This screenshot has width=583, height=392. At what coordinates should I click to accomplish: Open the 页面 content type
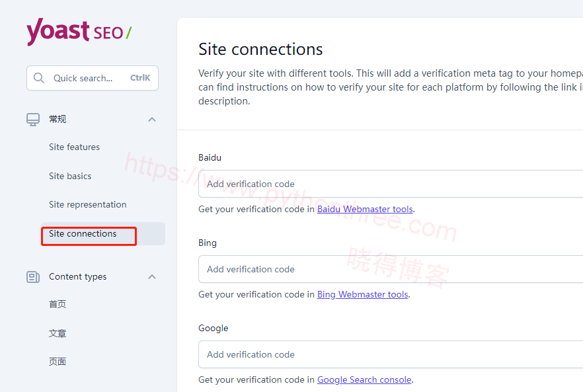click(58, 362)
